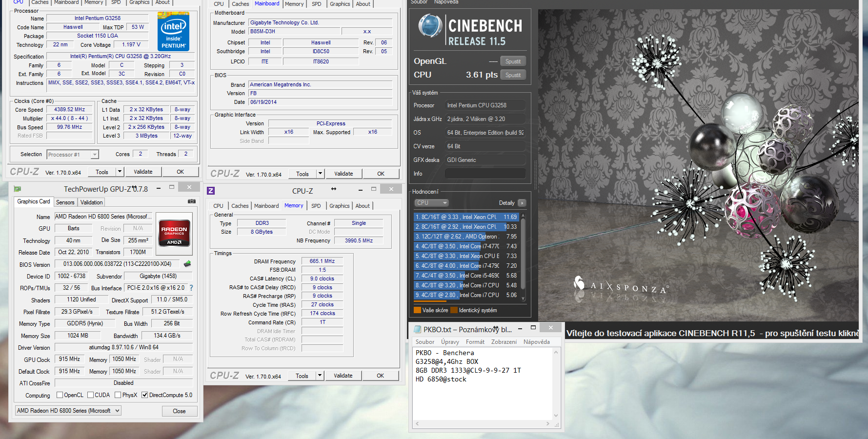Open Tools dropdown arrow in CPU-Z Memory window

pyautogui.click(x=320, y=376)
